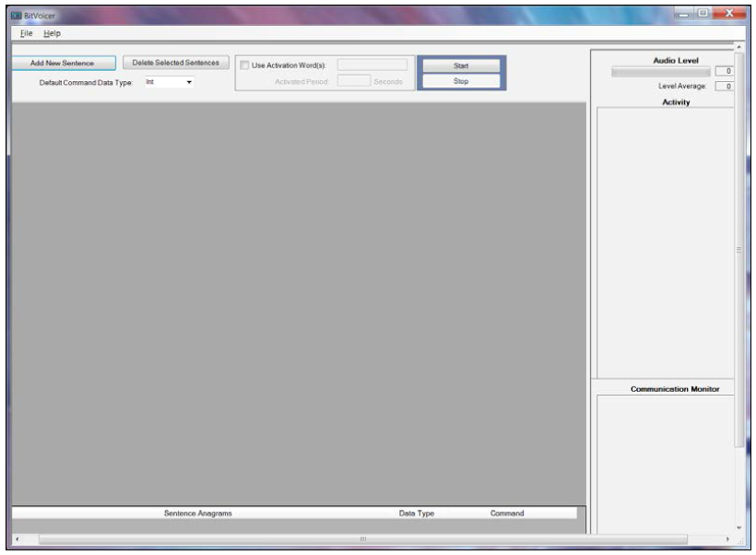This screenshot has width=756, height=555.
Task: Click the vertical scrollbar down arrow
Action: pos(738,528)
